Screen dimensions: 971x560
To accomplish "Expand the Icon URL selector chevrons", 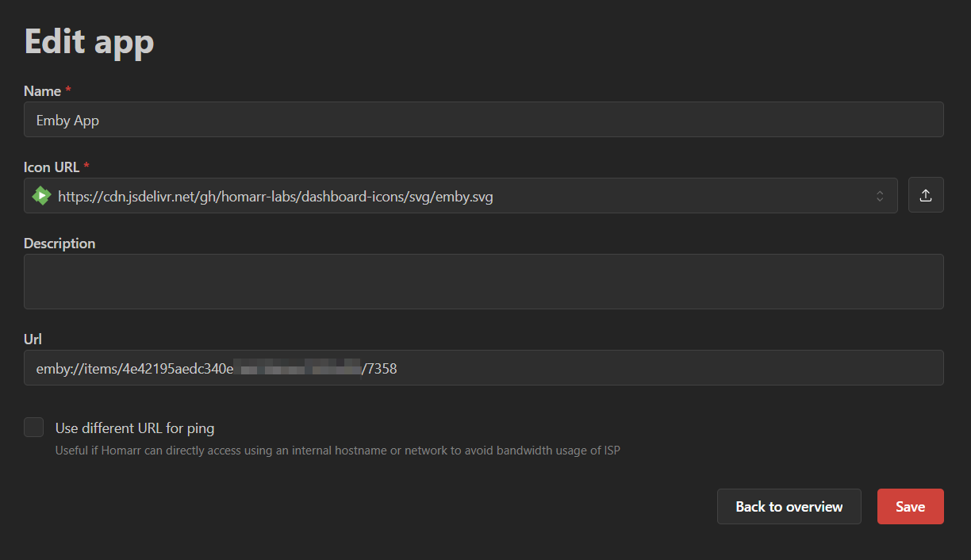I will [x=880, y=196].
